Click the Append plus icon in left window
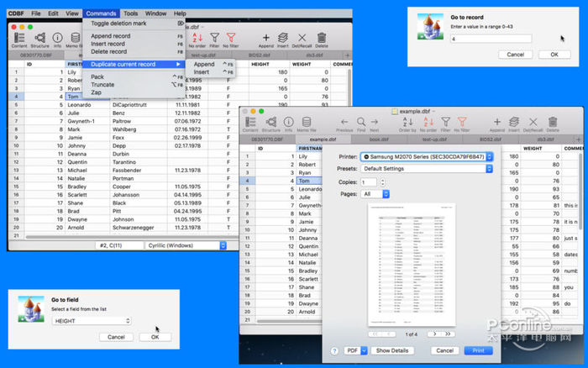This screenshot has width=588, height=368. (x=266, y=38)
